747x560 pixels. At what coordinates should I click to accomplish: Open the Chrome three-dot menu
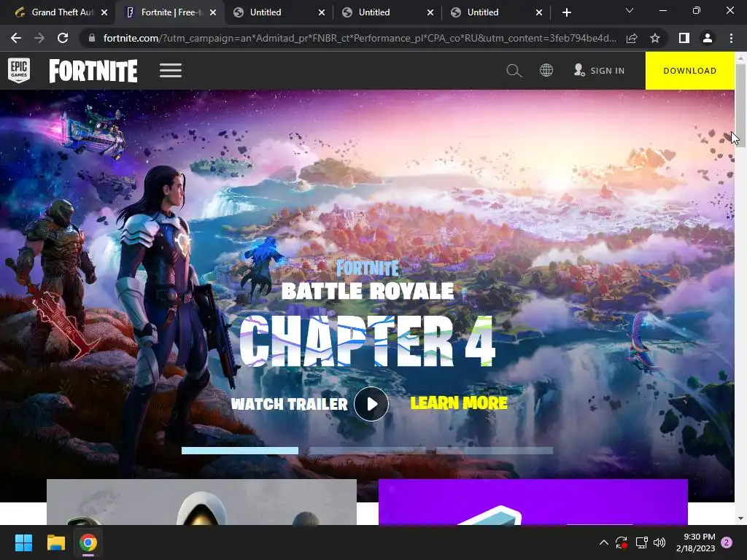731,38
